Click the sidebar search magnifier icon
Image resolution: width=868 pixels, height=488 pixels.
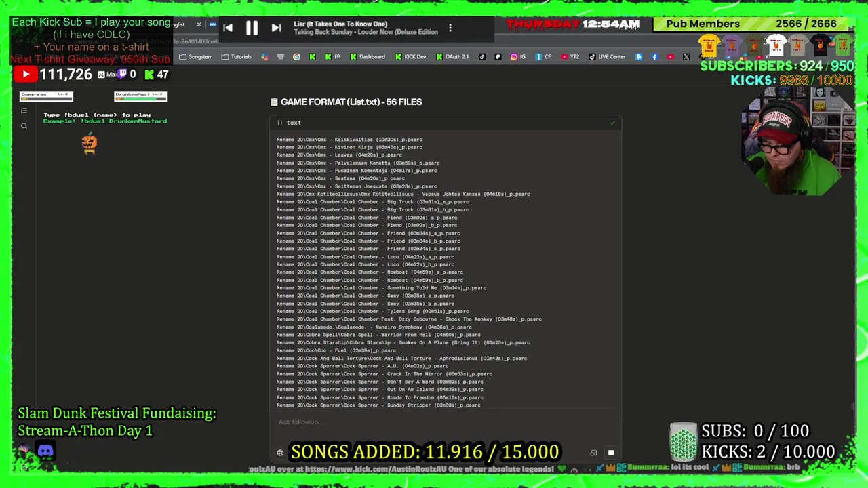click(24, 125)
